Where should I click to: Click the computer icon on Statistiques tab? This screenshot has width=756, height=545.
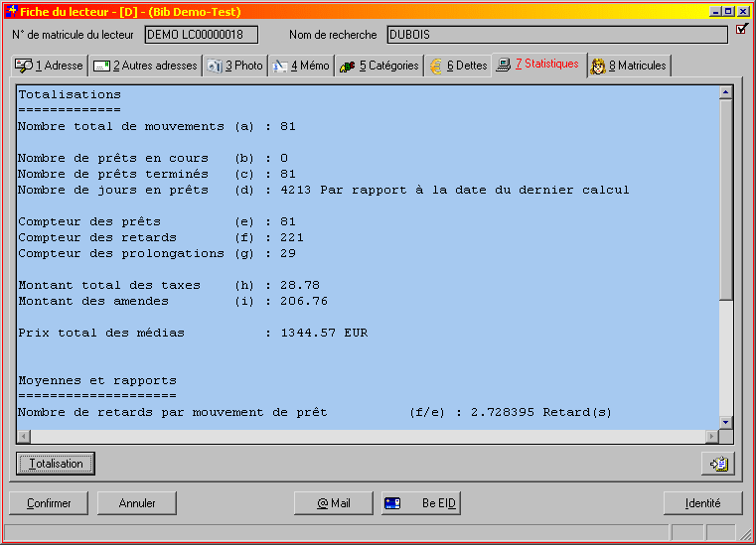[x=503, y=65]
